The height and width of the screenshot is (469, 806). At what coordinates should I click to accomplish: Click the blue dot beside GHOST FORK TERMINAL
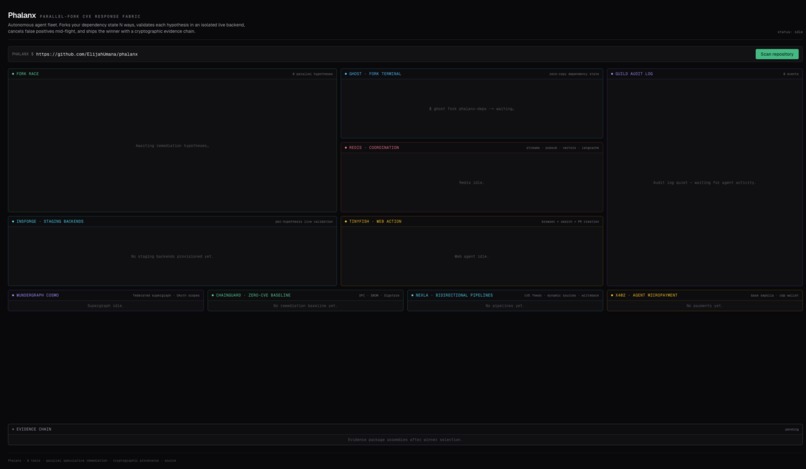345,74
